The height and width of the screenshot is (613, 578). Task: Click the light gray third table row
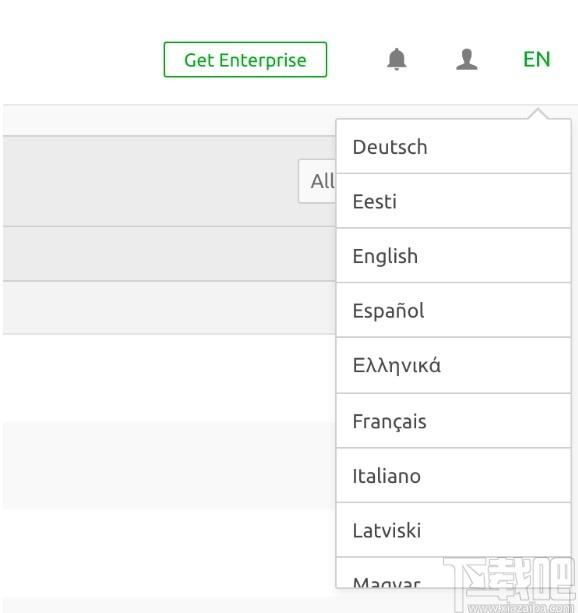(169, 308)
